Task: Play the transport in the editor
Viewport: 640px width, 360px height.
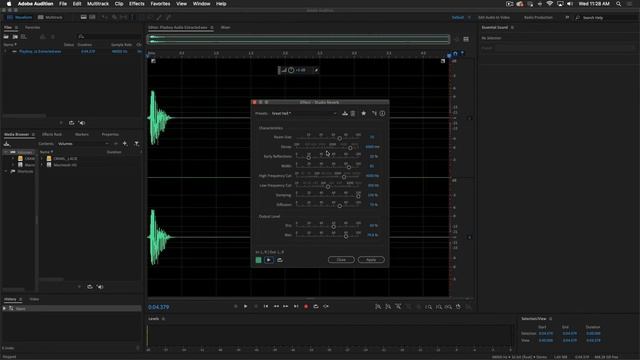Action: coord(245,306)
